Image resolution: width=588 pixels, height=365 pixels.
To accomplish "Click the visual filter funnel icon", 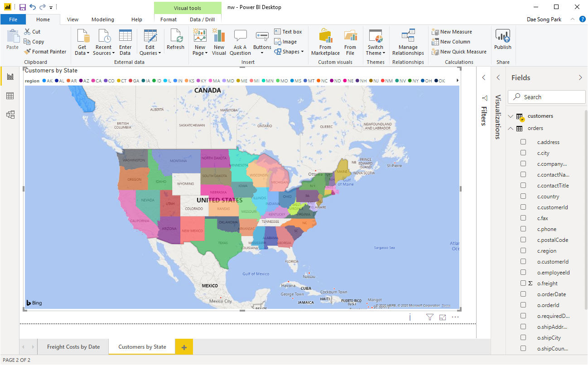I will click(x=430, y=317).
